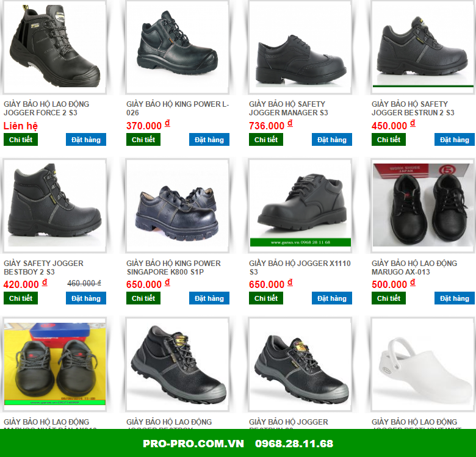View Chi tiết for King Power Singapore K800
476x457 pixels.
143,298
